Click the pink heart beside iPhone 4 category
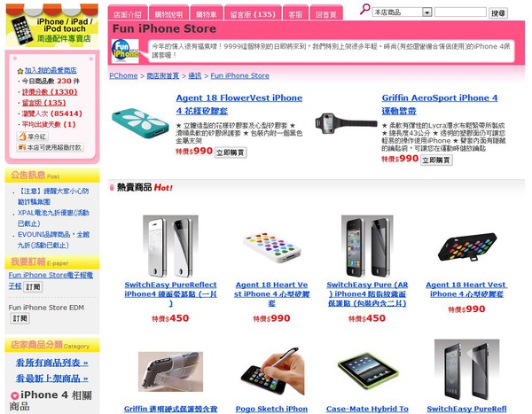The image size is (532, 414). (x=14, y=395)
